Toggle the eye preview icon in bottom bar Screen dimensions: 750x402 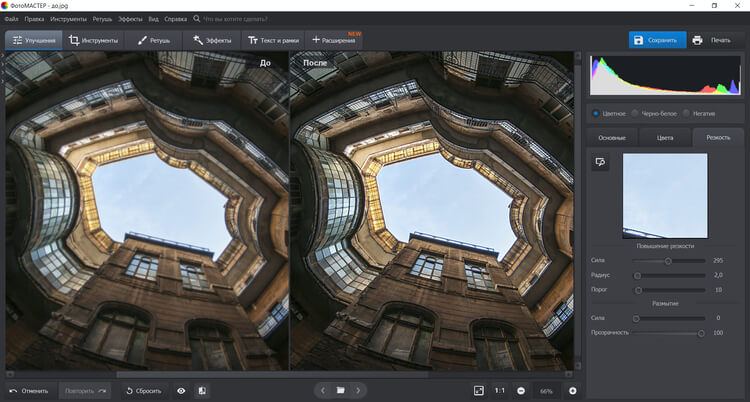point(181,390)
